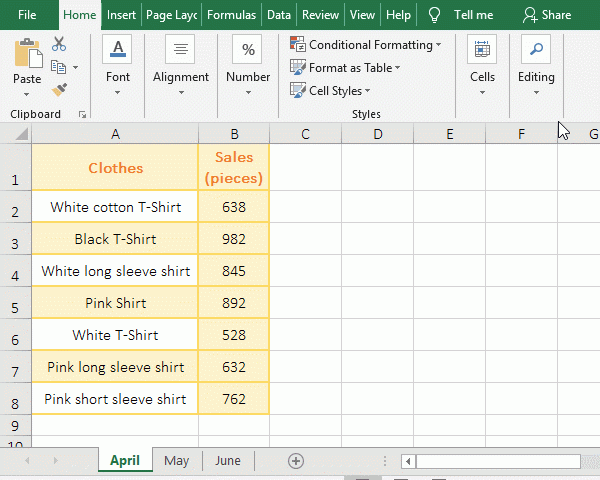The height and width of the screenshot is (480, 600).
Task: Click the Format Painter brush icon
Action: point(59,90)
